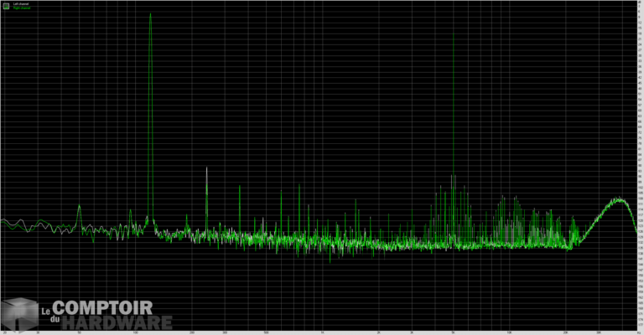The height and width of the screenshot is (335, 644).
Task: Select the green Right channel legend label
Action: tap(22, 8)
